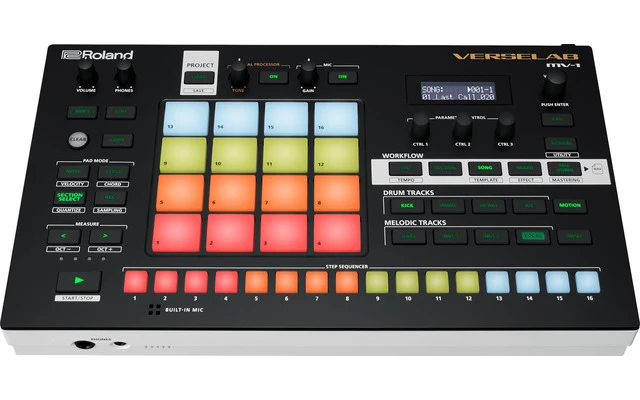The width and height of the screenshot is (640, 400).
Task: Click the SONG display screen
Action: click(x=458, y=92)
